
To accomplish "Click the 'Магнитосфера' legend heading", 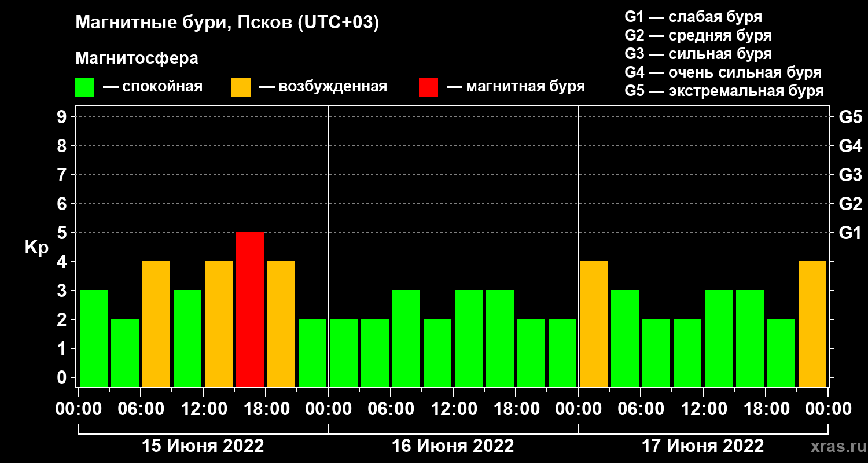I will [137, 58].
